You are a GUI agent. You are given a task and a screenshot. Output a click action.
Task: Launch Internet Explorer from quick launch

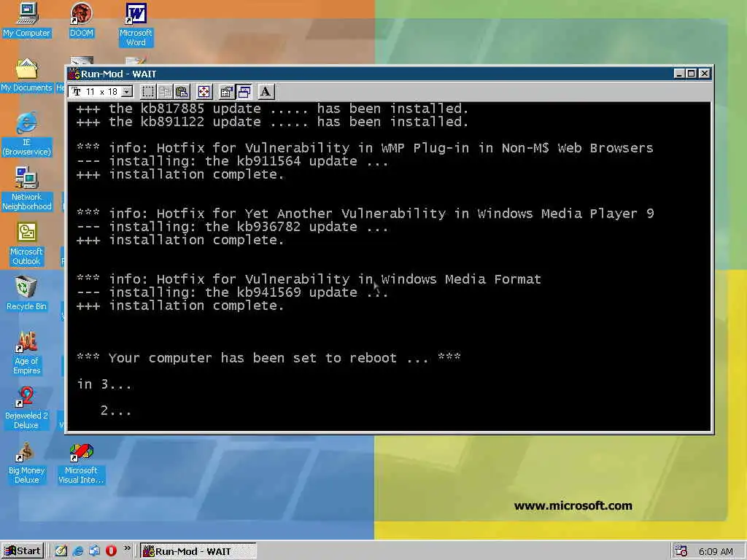click(78, 551)
